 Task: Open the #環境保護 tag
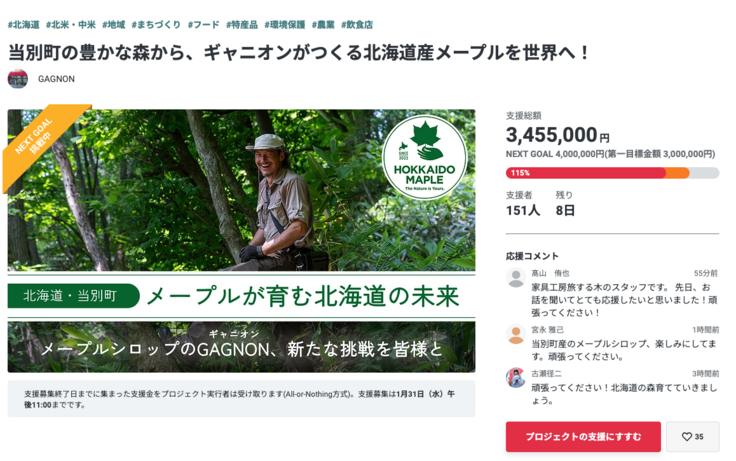(285, 24)
